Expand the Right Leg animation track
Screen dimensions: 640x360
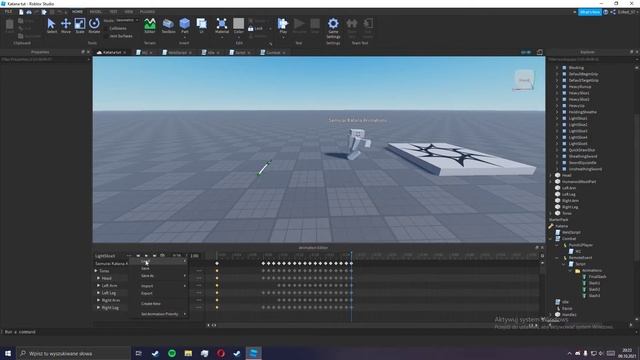[x=98, y=307]
